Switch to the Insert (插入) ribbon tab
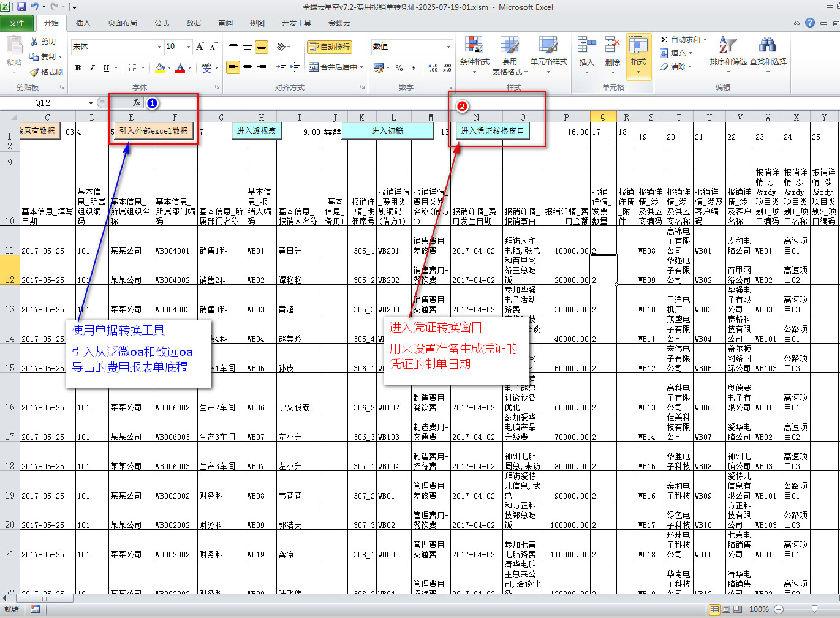 (83, 23)
